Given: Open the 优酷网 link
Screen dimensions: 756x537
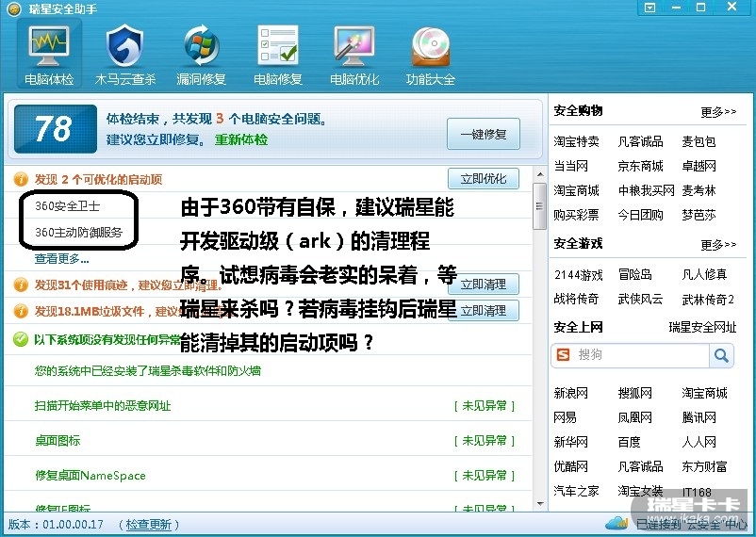Looking at the screenshot, I should click(571, 466).
